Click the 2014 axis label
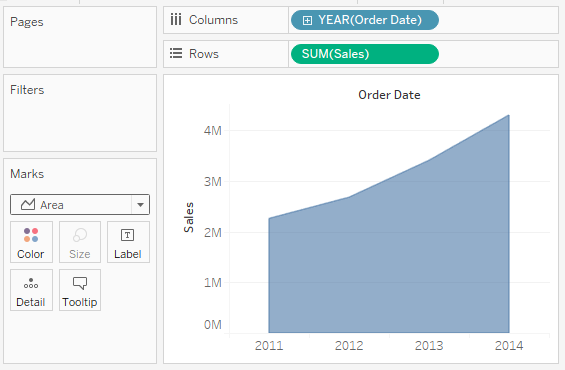 (509, 346)
